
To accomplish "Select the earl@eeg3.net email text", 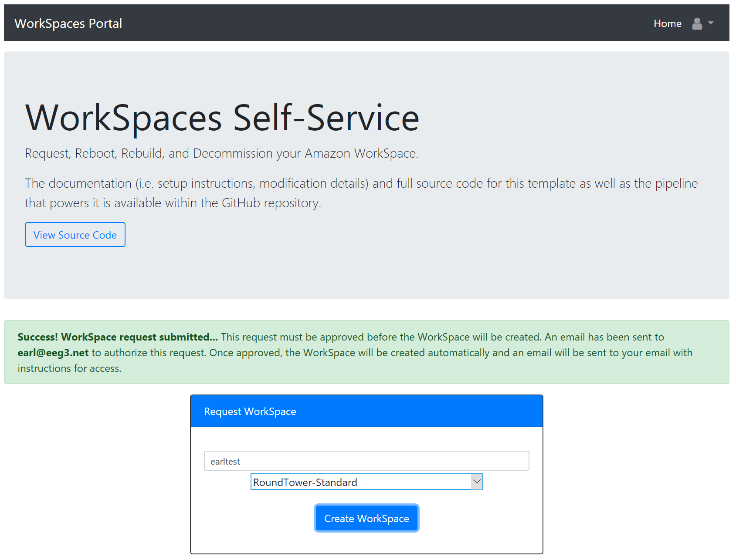I will 53,353.
